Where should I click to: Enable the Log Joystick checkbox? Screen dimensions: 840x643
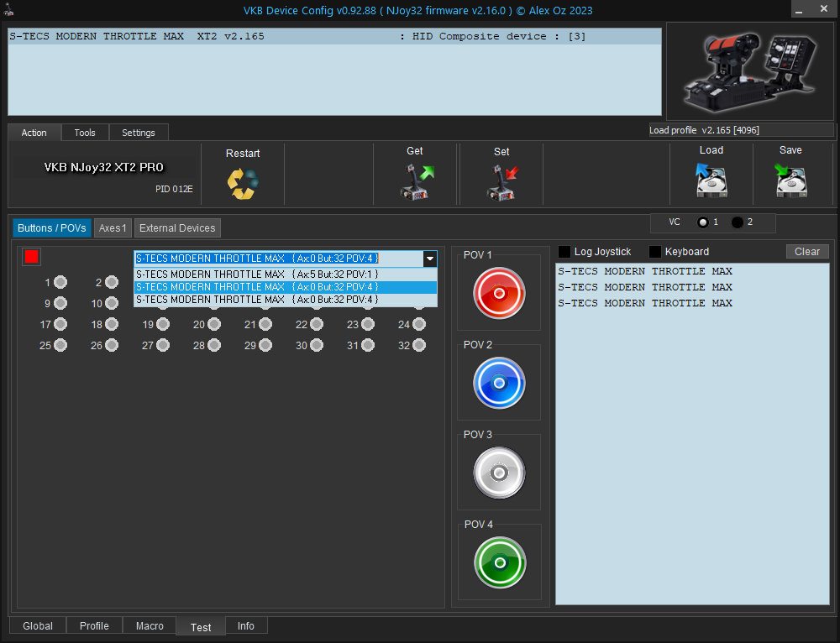pos(564,252)
